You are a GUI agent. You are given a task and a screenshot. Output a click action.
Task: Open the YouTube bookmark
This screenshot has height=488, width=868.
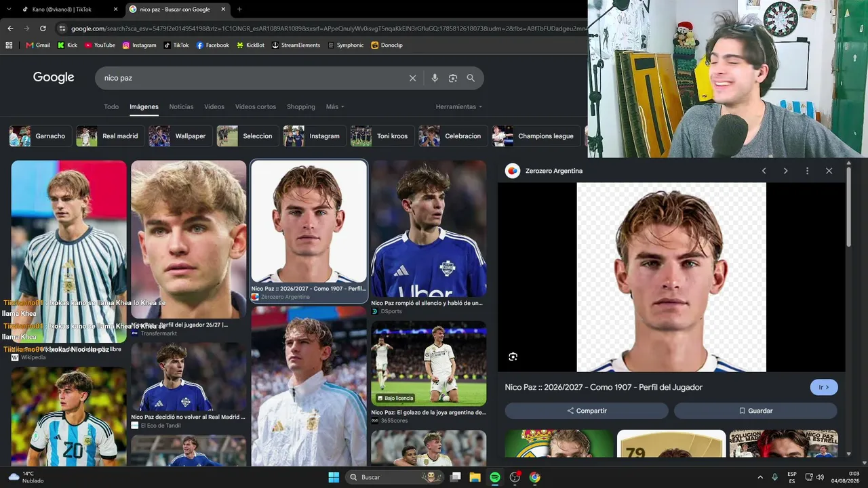[100, 45]
